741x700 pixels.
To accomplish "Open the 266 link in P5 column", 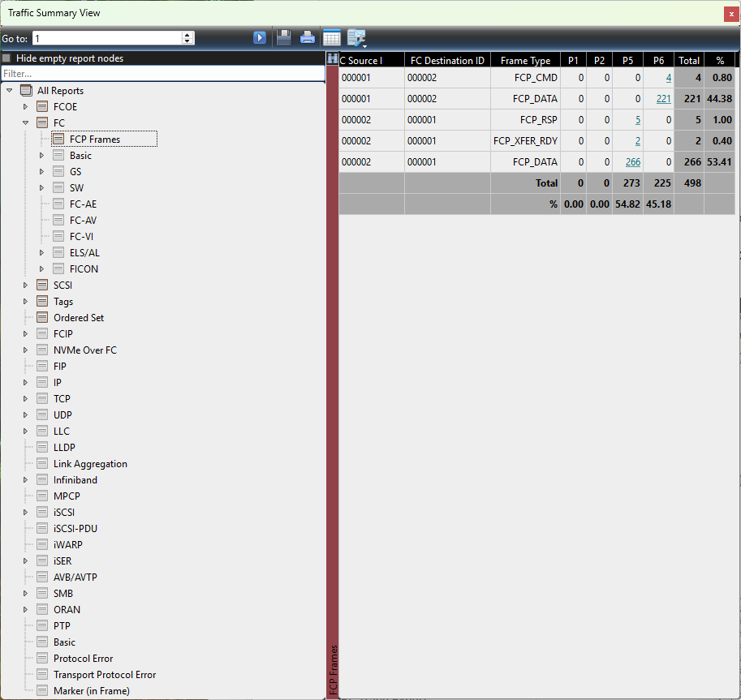I will click(633, 162).
